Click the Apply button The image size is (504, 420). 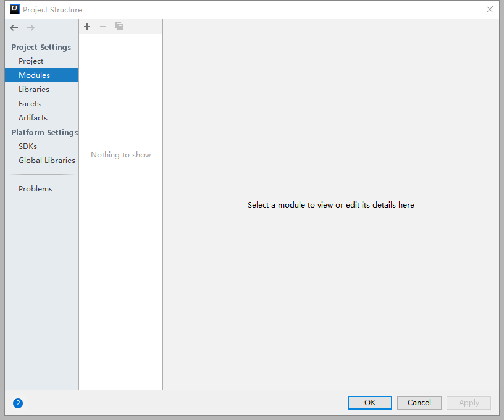point(468,402)
